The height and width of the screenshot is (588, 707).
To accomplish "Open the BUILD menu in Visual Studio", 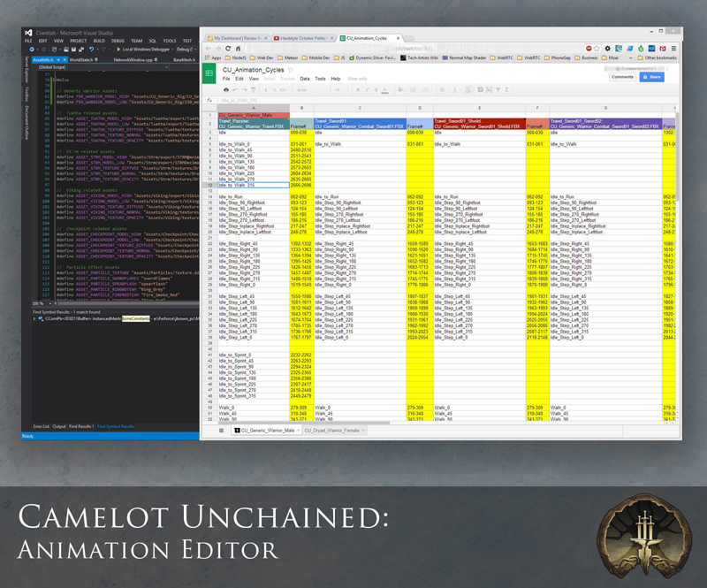I will pos(99,41).
